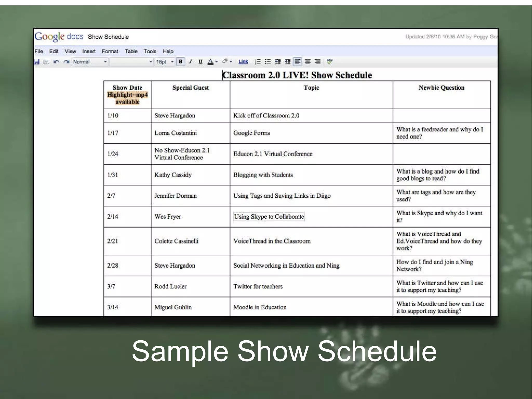
Task: Click the 'Updated 2/6/10 10:36 AM' status text
Action: (x=451, y=37)
